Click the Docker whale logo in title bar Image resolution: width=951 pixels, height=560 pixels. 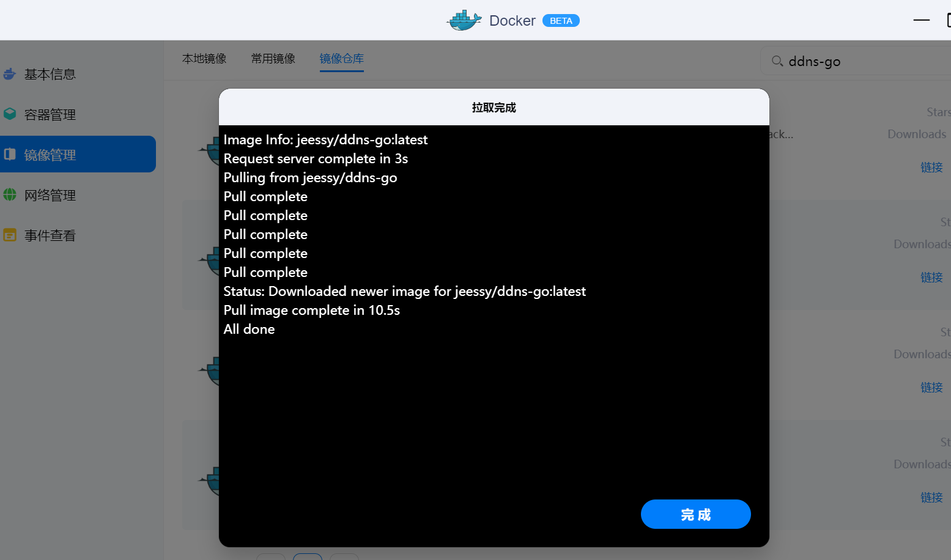pos(464,21)
